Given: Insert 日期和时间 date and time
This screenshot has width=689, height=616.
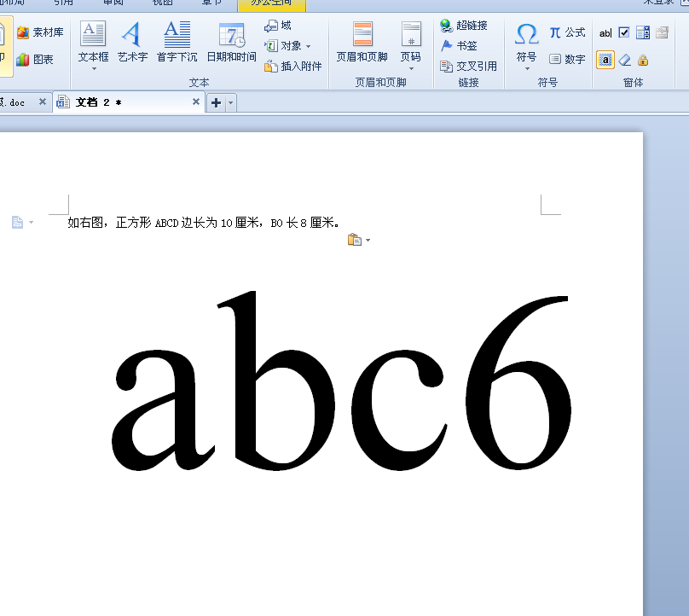Looking at the screenshot, I should (x=232, y=42).
